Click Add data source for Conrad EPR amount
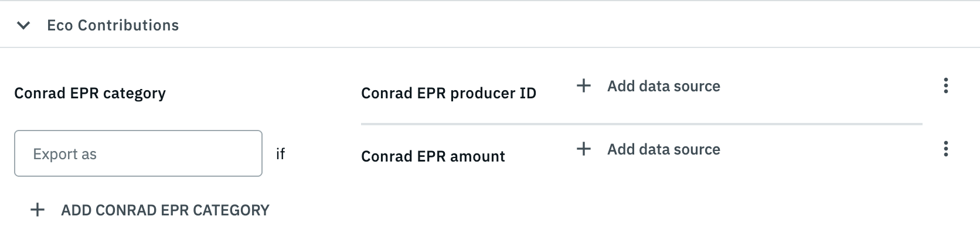The image size is (980, 247). tap(663, 149)
